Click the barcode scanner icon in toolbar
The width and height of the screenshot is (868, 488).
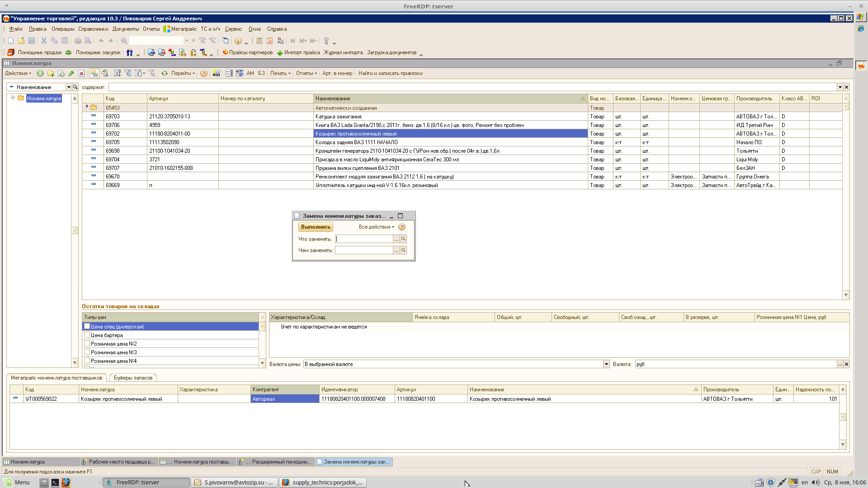pyautogui.click(x=217, y=73)
